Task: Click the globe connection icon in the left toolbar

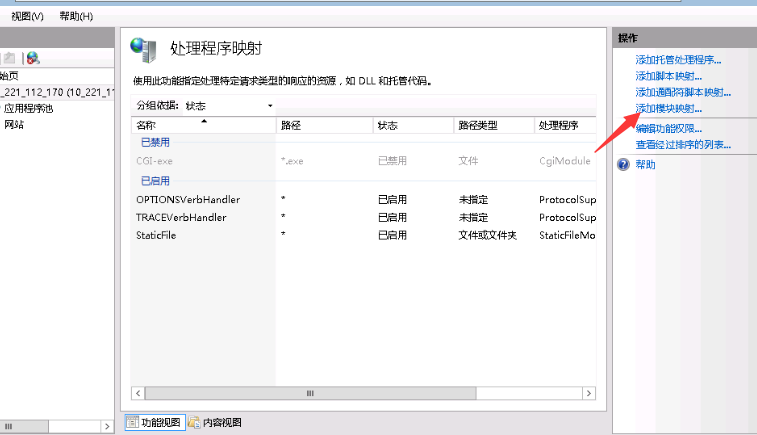Action: click(33, 58)
